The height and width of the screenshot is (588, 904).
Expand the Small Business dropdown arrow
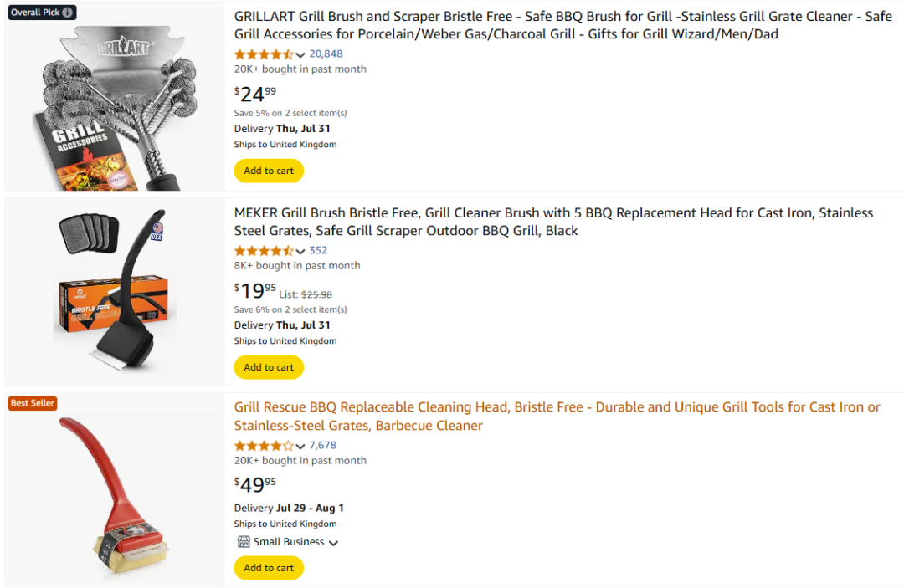click(333, 543)
